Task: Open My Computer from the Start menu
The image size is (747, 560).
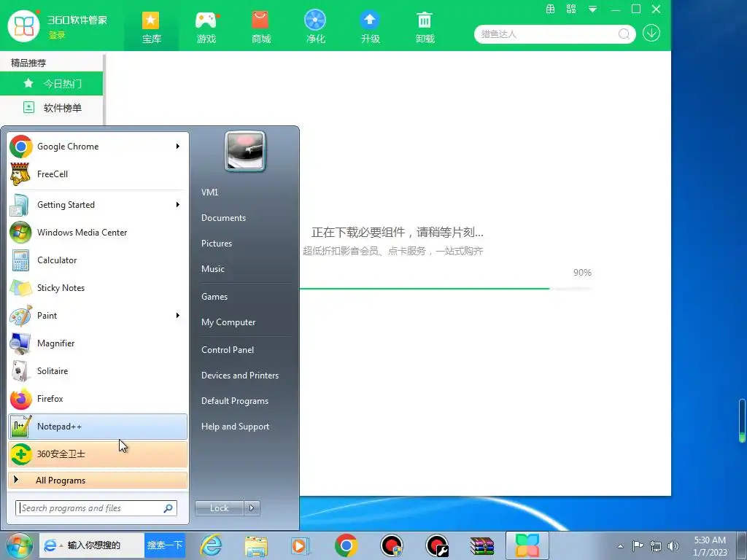Action: pos(228,322)
